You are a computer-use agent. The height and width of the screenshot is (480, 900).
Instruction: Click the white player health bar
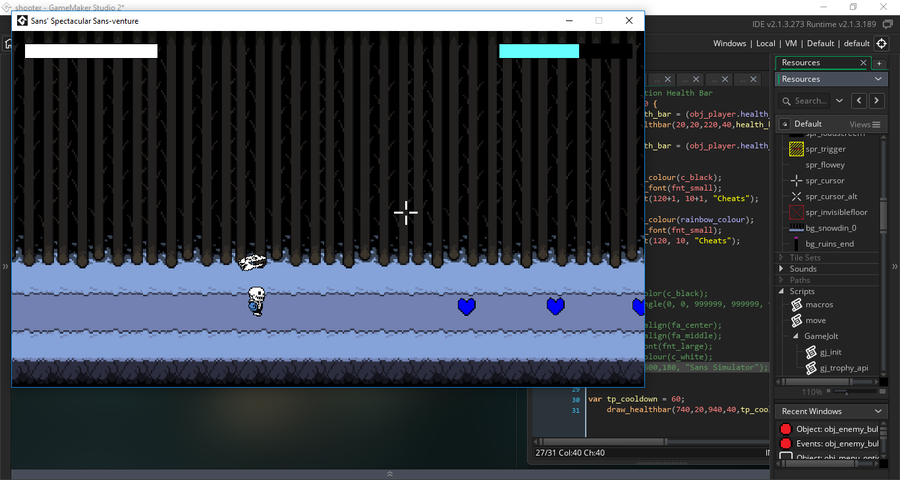point(91,51)
